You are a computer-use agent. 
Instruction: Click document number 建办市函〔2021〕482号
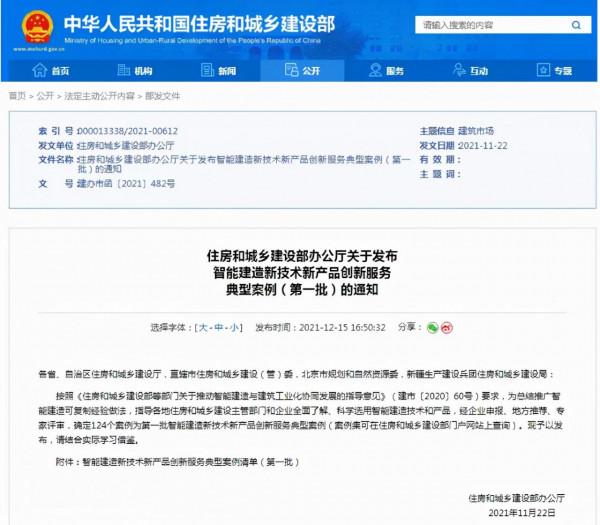[126, 184]
